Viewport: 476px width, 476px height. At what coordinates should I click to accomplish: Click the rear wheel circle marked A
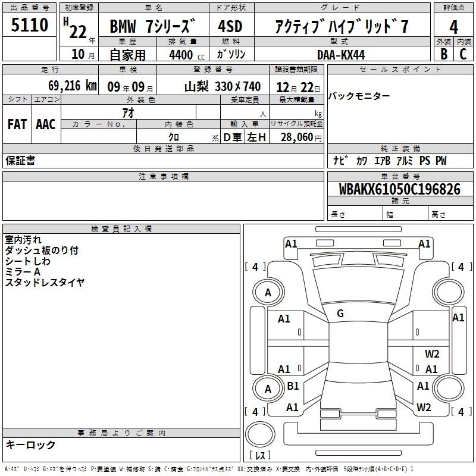tap(268, 389)
